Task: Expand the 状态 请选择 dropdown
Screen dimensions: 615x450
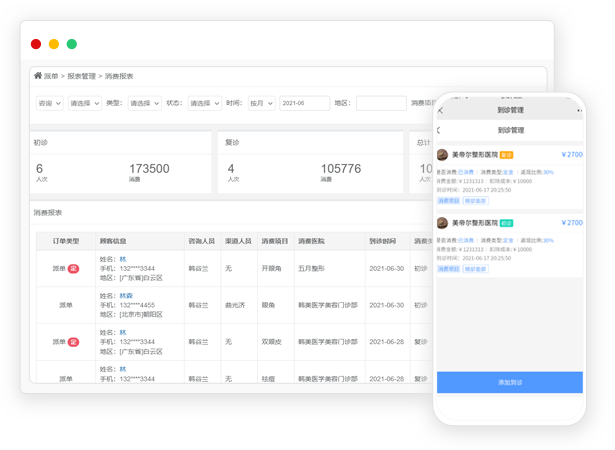Action: 204,103
